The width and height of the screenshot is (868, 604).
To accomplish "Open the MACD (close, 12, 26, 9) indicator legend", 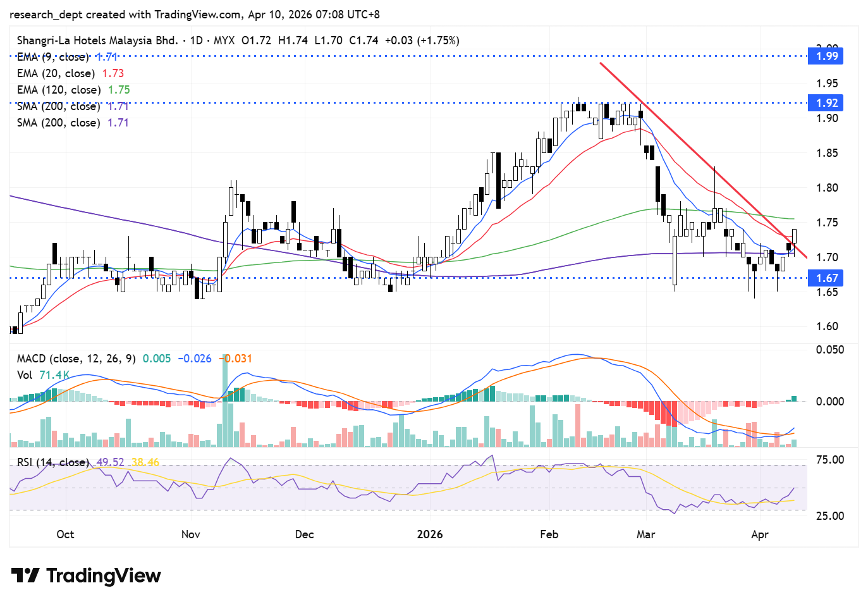I will pyautogui.click(x=76, y=359).
